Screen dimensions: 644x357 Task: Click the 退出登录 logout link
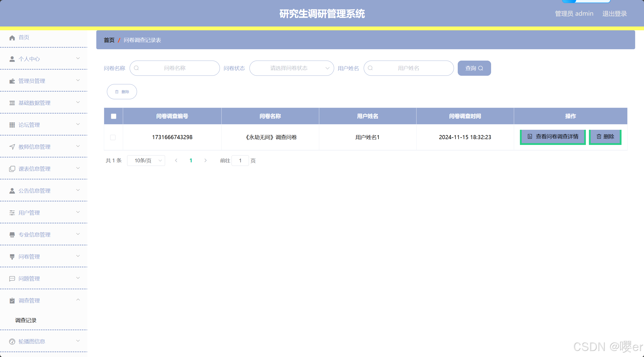[614, 14]
